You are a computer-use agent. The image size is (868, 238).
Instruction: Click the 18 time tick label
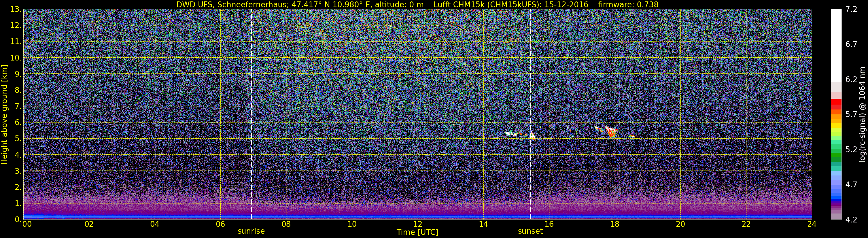tap(614, 224)
